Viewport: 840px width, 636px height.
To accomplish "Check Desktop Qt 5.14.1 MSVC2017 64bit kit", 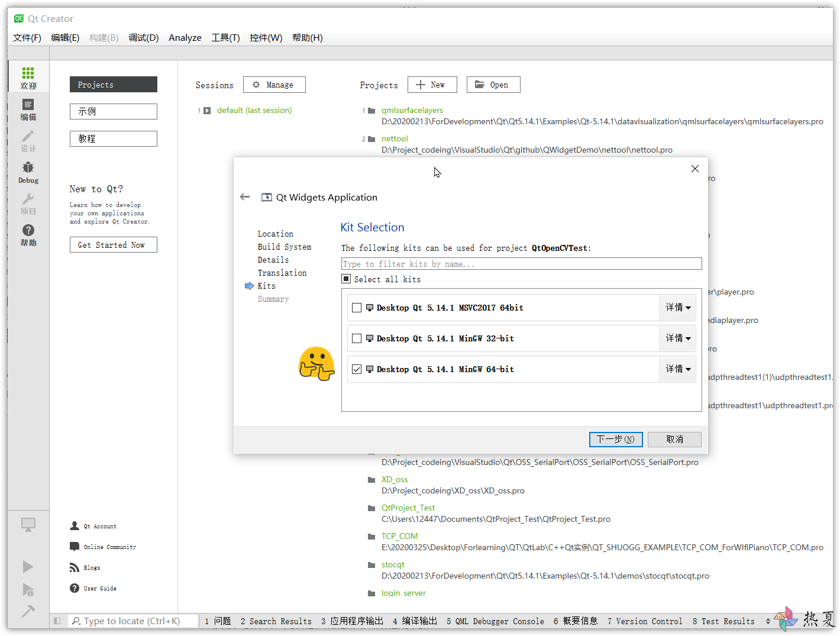I will [357, 308].
